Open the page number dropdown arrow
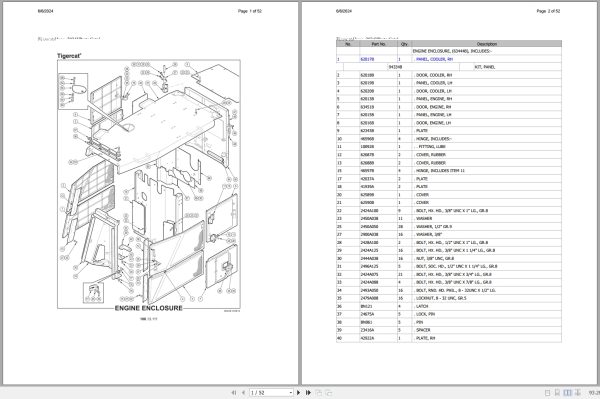 (x=290, y=392)
